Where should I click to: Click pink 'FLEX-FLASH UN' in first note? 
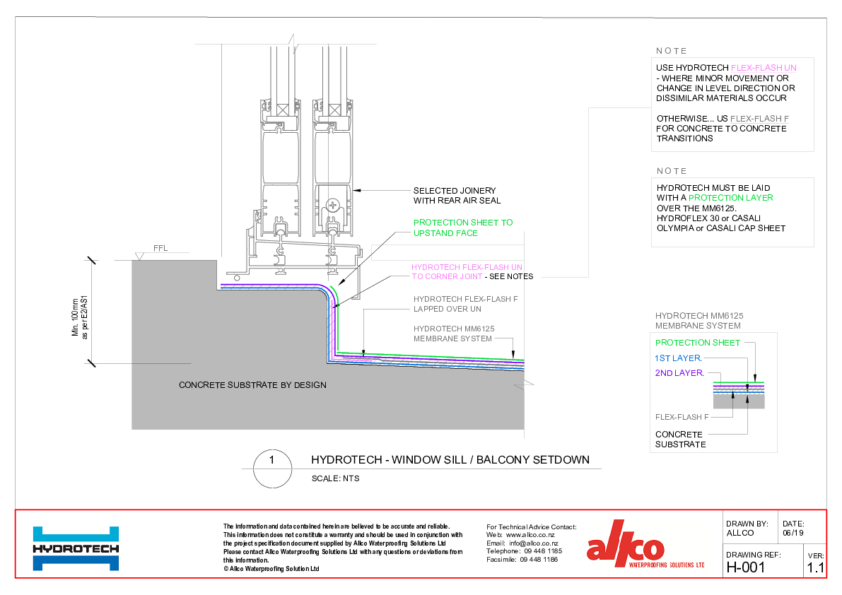[x=764, y=68]
